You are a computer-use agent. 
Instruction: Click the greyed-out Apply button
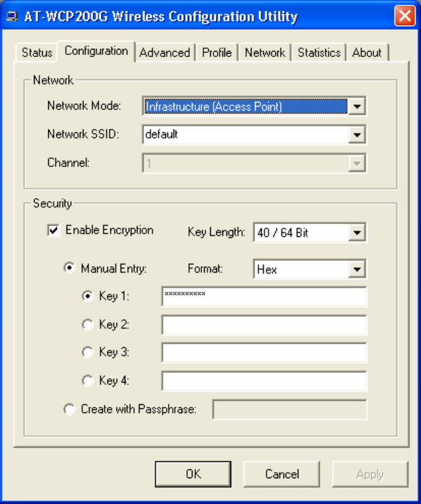370,474
